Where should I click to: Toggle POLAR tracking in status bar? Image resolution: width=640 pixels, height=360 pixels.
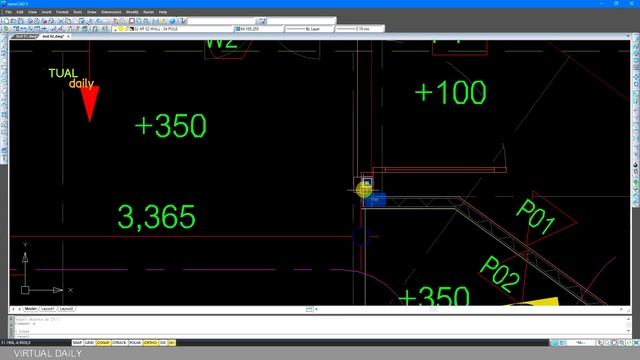135,343
